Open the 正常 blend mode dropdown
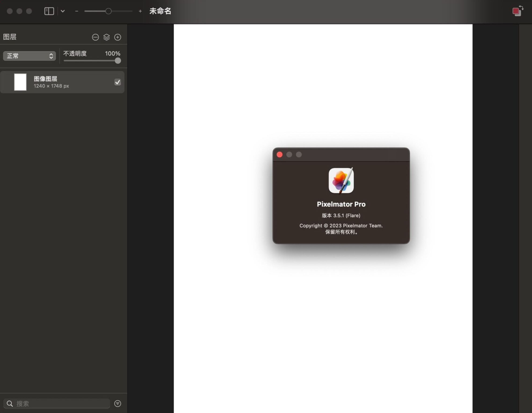 (29, 56)
